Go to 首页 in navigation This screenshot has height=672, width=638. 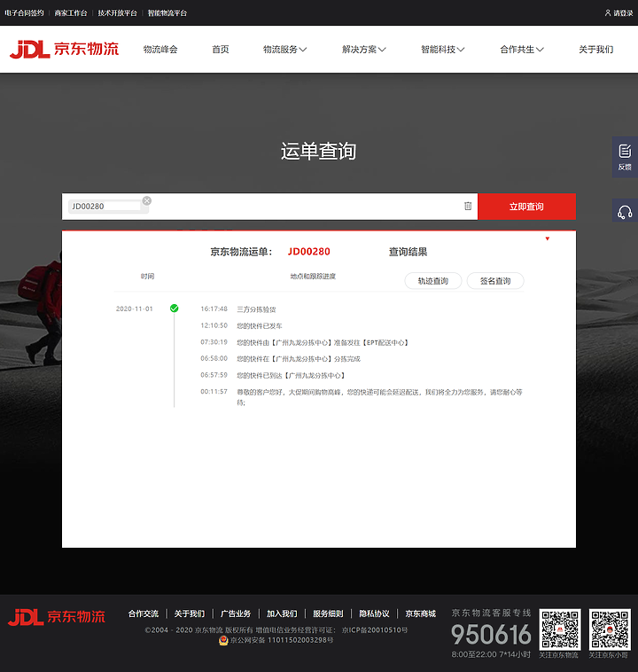(x=221, y=50)
